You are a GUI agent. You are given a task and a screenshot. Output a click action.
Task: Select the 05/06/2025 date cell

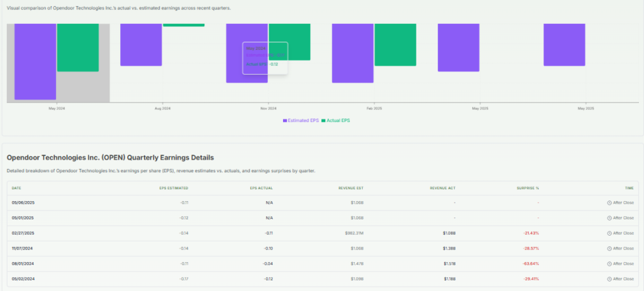[23, 203]
